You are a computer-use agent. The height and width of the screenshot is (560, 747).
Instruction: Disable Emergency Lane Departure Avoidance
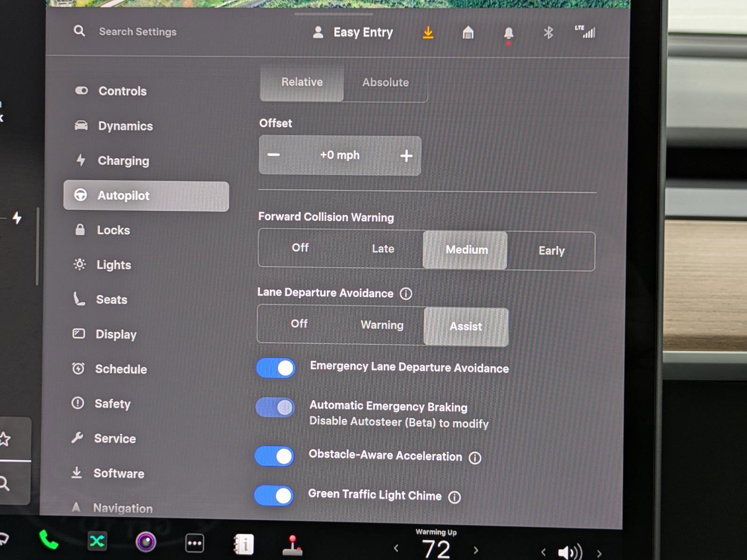(x=275, y=368)
